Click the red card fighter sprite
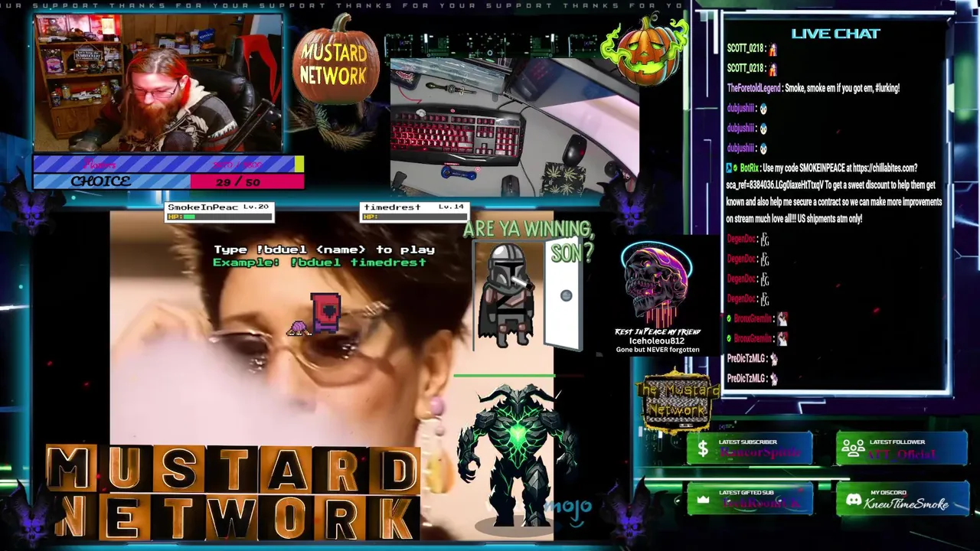The width and height of the screenshot is (980, 551). click(325, 312)
